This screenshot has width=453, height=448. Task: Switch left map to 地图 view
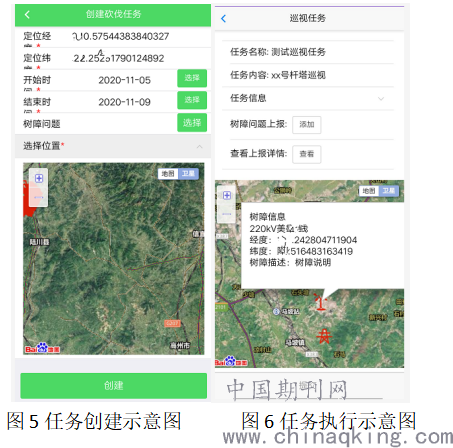[x=168, y=174]
